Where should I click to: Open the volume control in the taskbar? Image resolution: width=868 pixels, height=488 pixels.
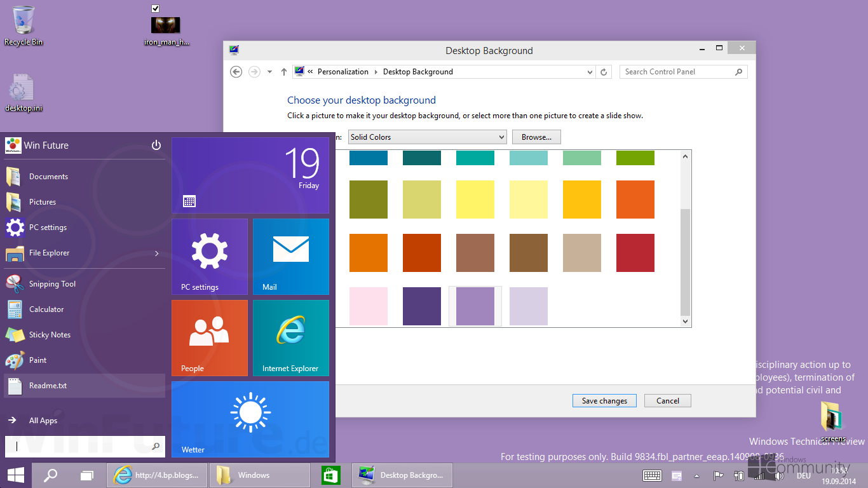click(x=779, y=475)
